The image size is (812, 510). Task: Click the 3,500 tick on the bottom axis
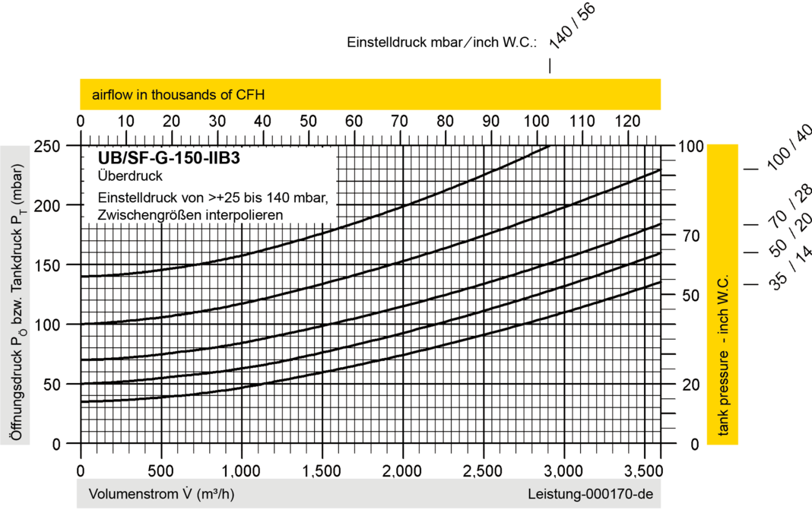[x=644, y=471]
